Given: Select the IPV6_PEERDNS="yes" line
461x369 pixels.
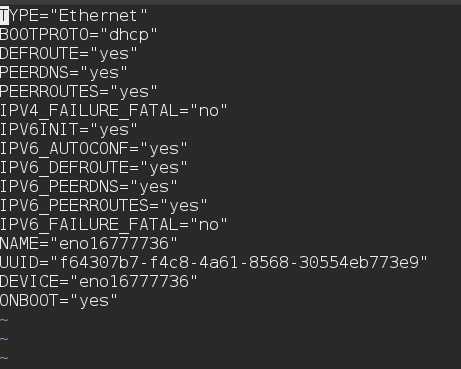Looking at the screenshot, I should (89, 187).
